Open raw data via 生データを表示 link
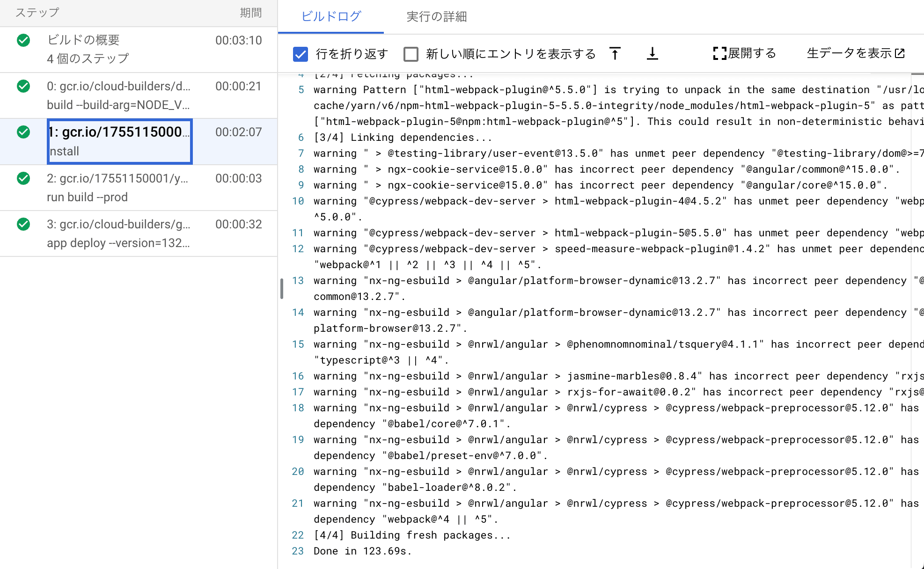 (x=849, y=53)
